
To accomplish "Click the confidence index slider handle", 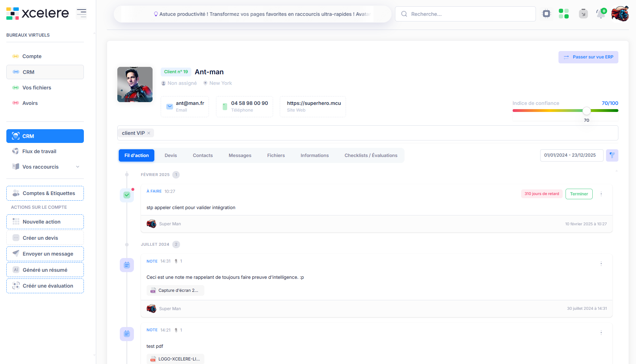I will click(x=586, y=111).
